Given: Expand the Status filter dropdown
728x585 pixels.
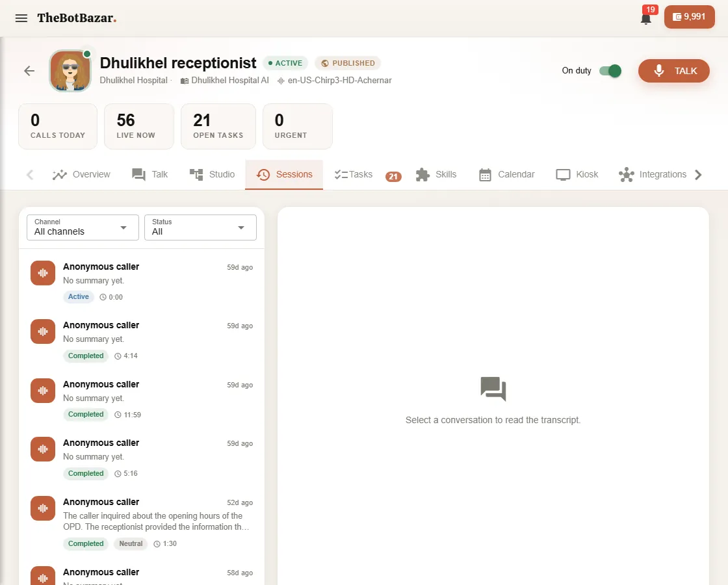Looking at the screenshot, I should (201, 227).
